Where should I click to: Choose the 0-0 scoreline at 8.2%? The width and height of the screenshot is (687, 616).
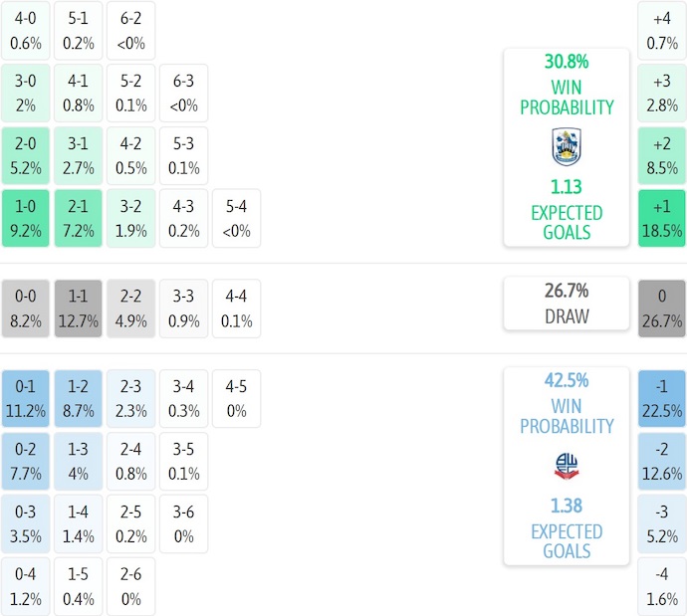tap(25, 308)
